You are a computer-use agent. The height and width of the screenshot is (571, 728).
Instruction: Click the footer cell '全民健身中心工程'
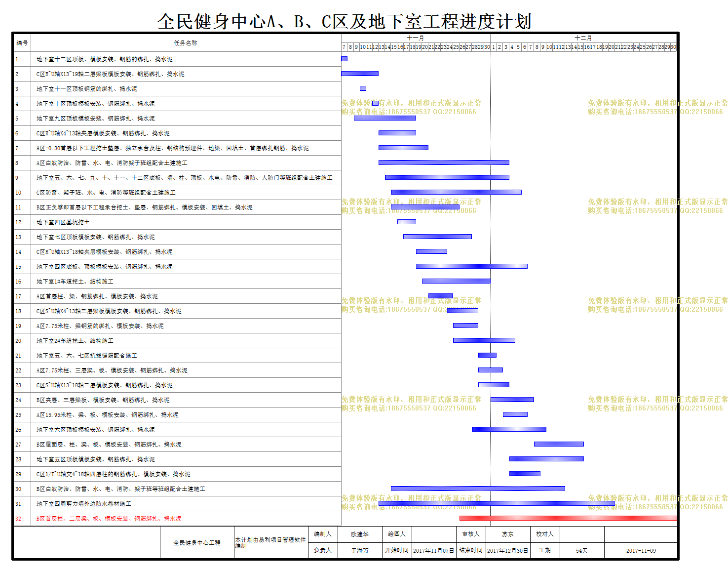pyautogui.click(x=197, y=543)
